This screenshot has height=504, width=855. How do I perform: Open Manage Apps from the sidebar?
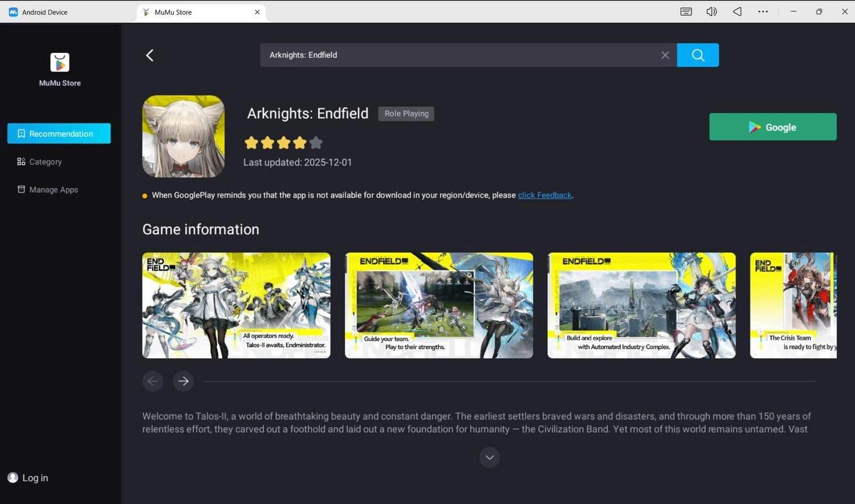54,190
